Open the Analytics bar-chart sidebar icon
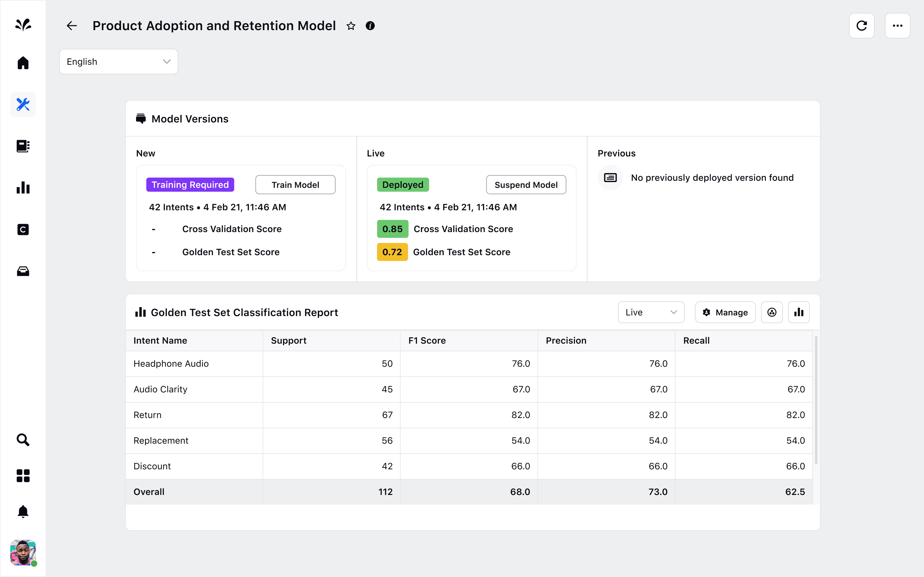The height and width of the screenshot is (577, 924). coord(23,188)
